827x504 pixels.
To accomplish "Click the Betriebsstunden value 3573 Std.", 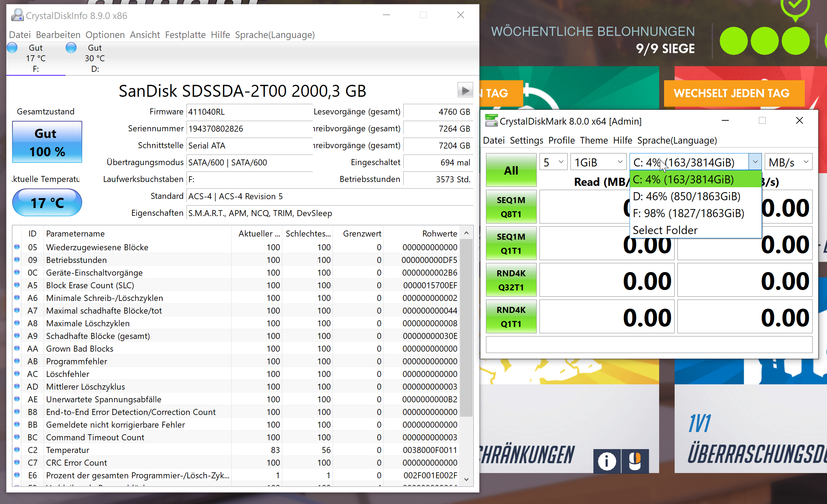I will [438, 179].
